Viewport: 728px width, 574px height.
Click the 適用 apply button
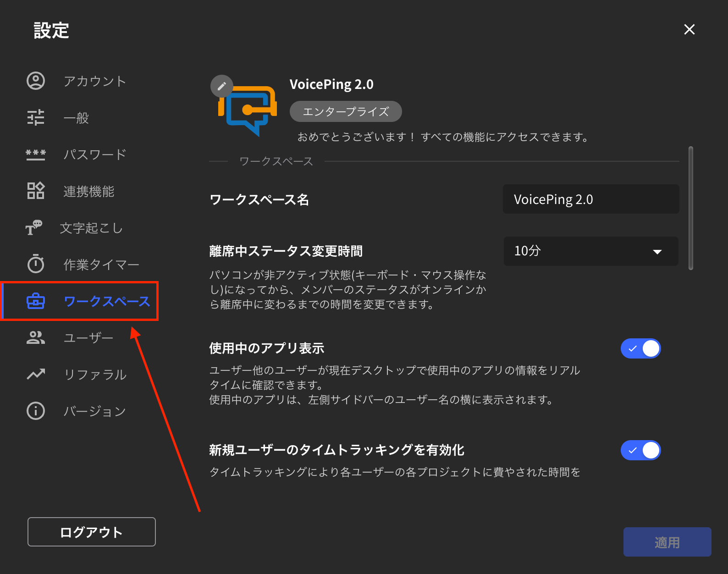pyautogui.click(x=667, y=542)
